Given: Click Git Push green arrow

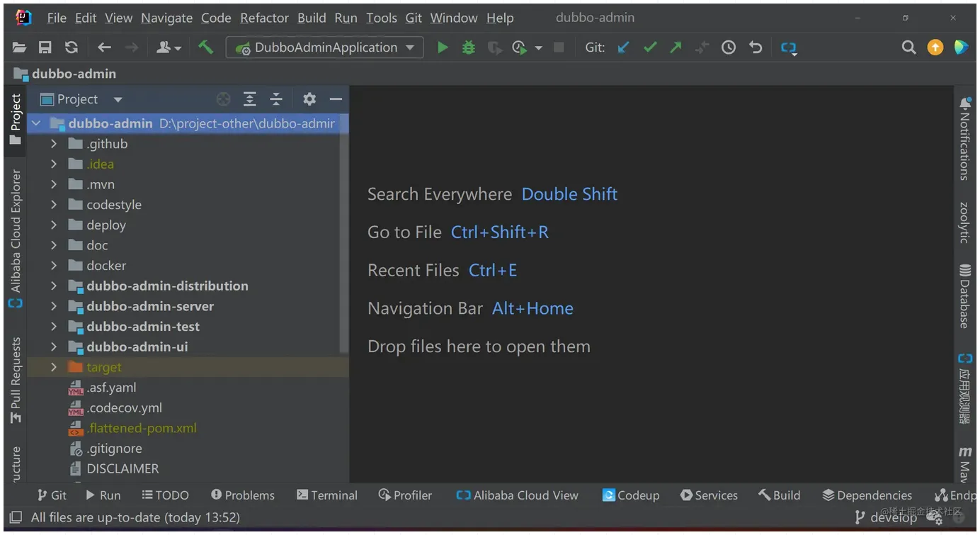Looking at the screenshot, I should coord(676,47).
